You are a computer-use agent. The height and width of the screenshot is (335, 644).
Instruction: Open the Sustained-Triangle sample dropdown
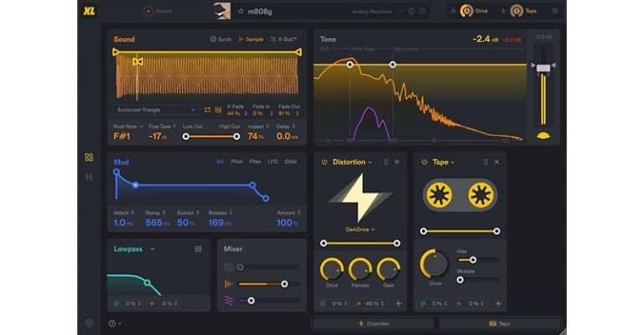point(156,110)
